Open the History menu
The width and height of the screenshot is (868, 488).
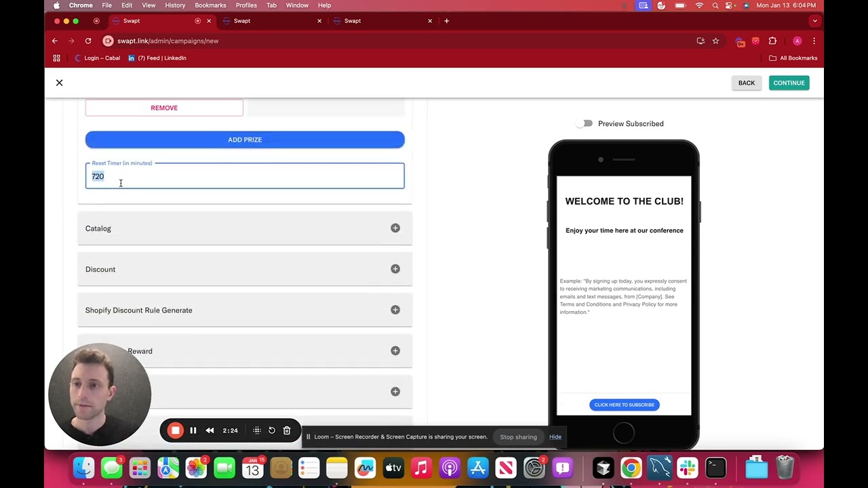point(175,5)
